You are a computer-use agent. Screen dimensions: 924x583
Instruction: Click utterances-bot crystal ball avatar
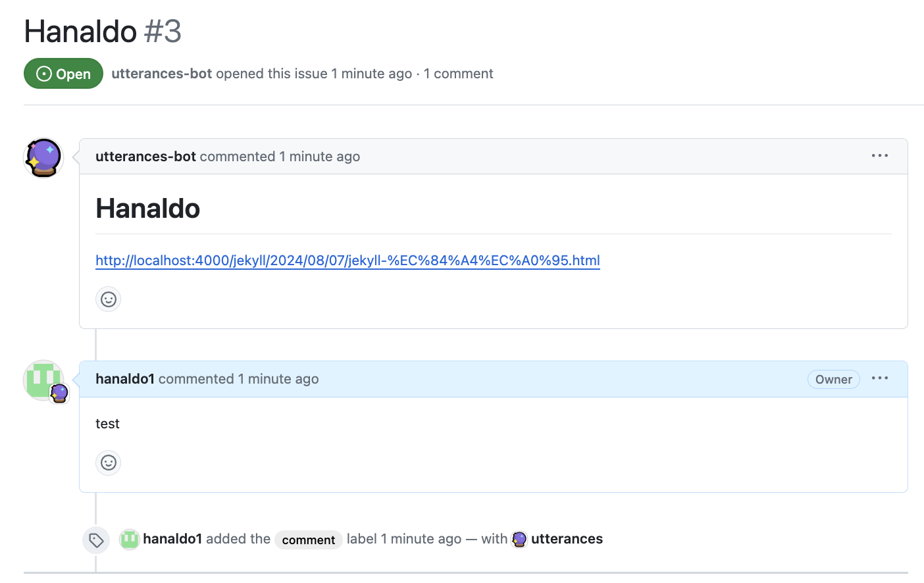43,158
